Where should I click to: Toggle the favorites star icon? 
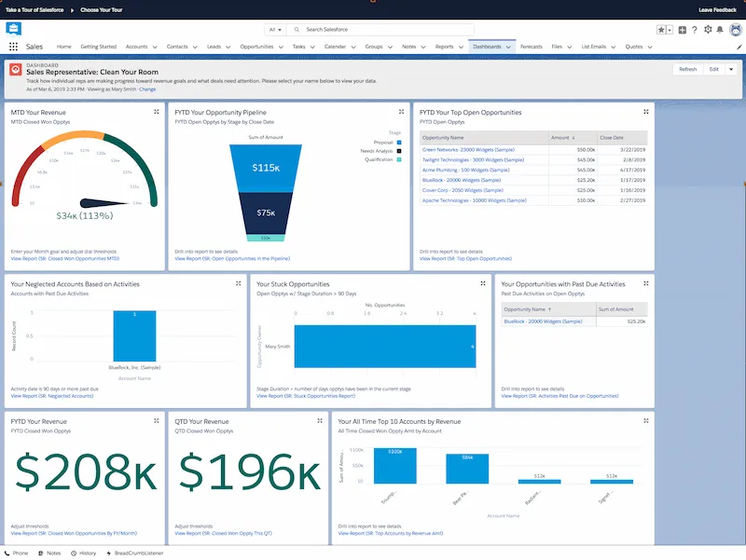[x=661, y=29]
